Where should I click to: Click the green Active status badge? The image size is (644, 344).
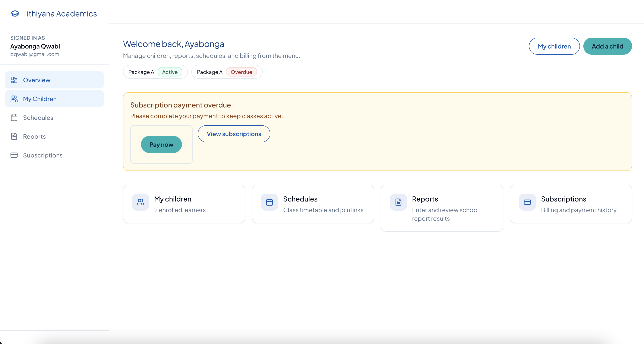[x=170, y=72]
